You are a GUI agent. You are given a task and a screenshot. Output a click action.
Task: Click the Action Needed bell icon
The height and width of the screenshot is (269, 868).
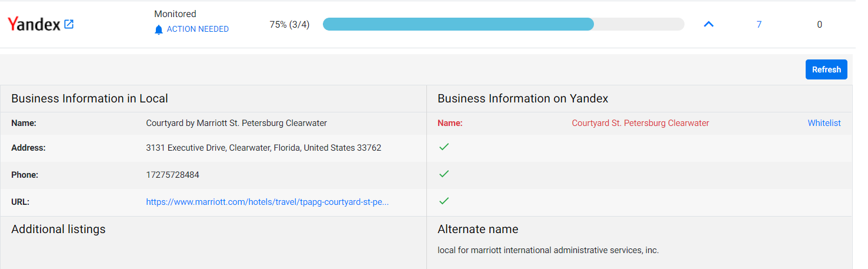158,29
